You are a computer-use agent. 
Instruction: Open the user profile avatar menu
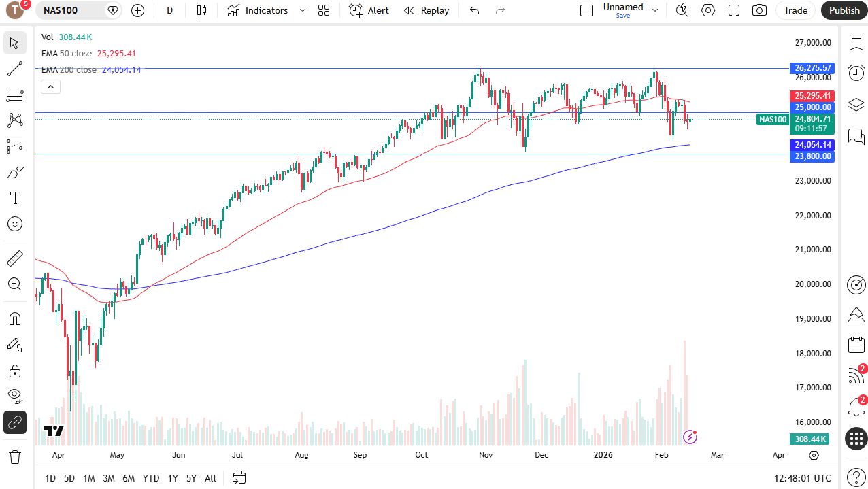(15, 10)
